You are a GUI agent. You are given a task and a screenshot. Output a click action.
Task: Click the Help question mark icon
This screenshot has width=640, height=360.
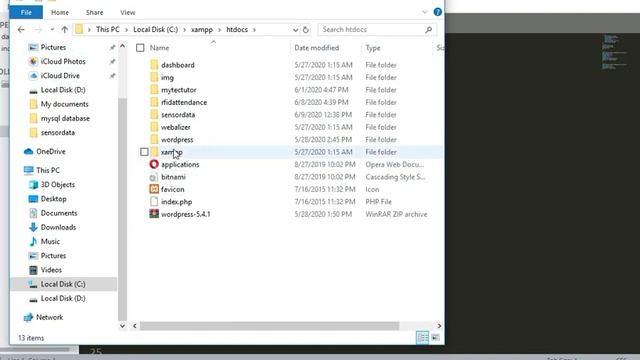coord(438,12)
